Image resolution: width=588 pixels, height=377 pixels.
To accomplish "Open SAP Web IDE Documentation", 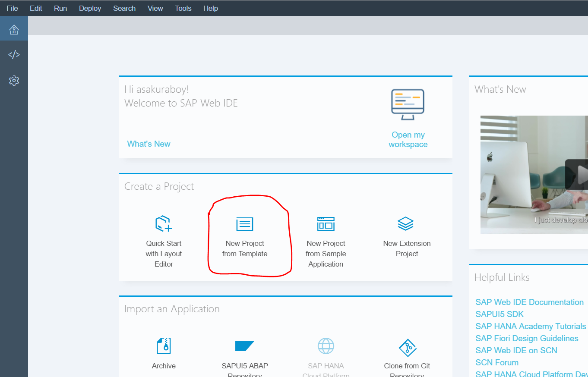I will pyautogui.click(x=529, y=302).
